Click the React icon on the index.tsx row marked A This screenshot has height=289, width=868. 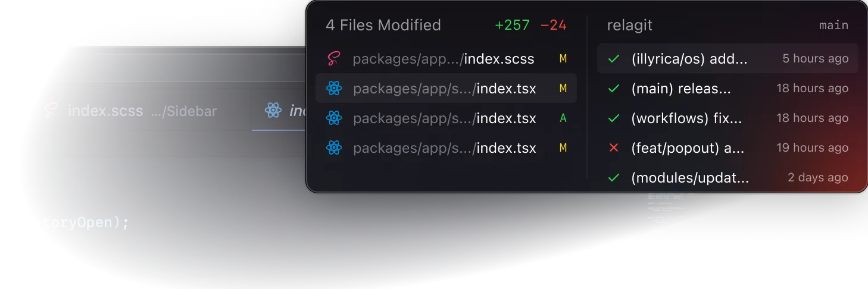[334, 118]
